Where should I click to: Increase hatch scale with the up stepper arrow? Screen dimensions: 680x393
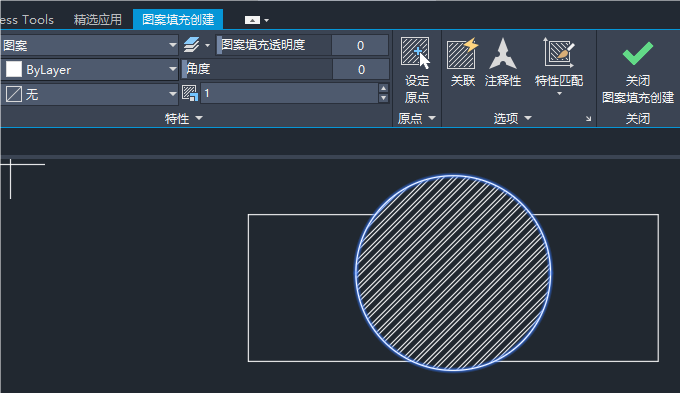coord(383,88)
